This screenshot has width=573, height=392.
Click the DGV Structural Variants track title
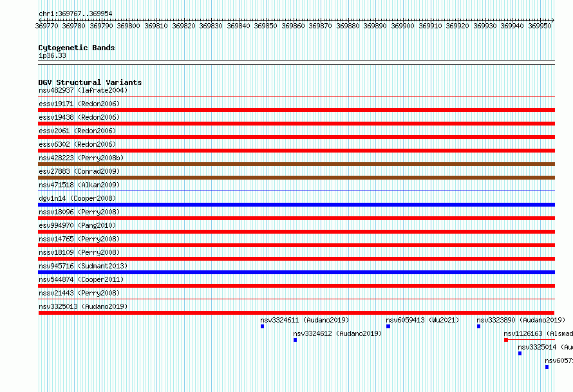click(90, 82)
